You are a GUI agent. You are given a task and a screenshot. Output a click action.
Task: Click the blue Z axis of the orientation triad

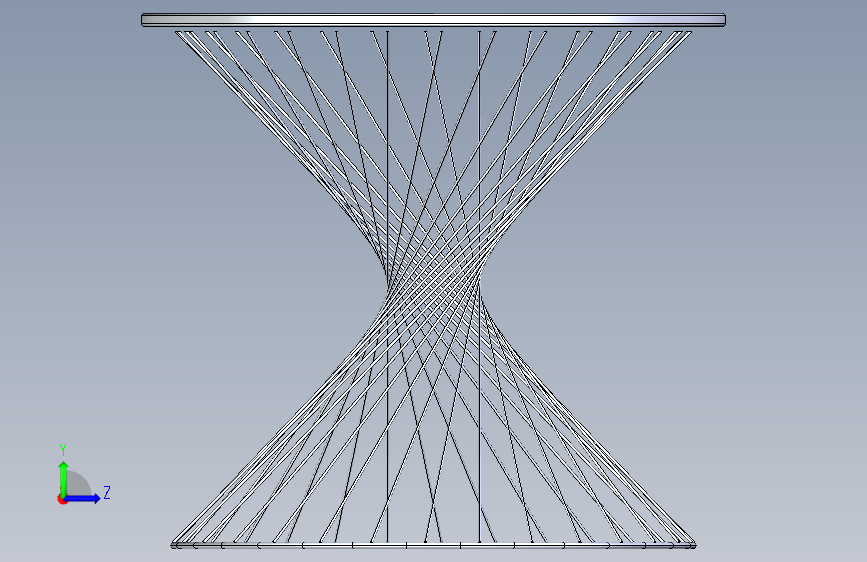tap(83, 498)
